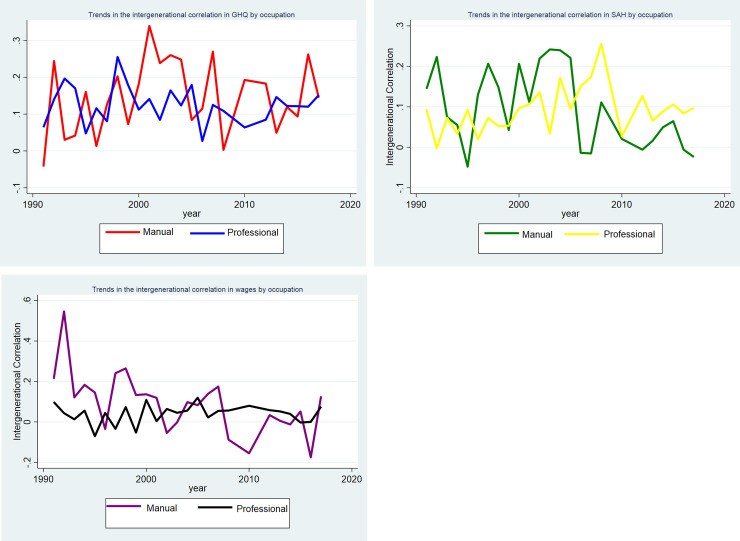Click the green Manual legend line swatch
The image size is (740, 541).
click(478, 234)
